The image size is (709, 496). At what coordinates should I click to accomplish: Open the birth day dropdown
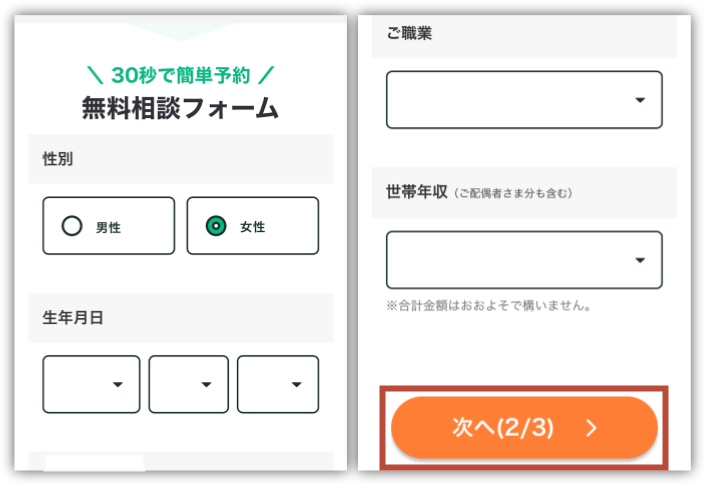(x=277, y=384)
